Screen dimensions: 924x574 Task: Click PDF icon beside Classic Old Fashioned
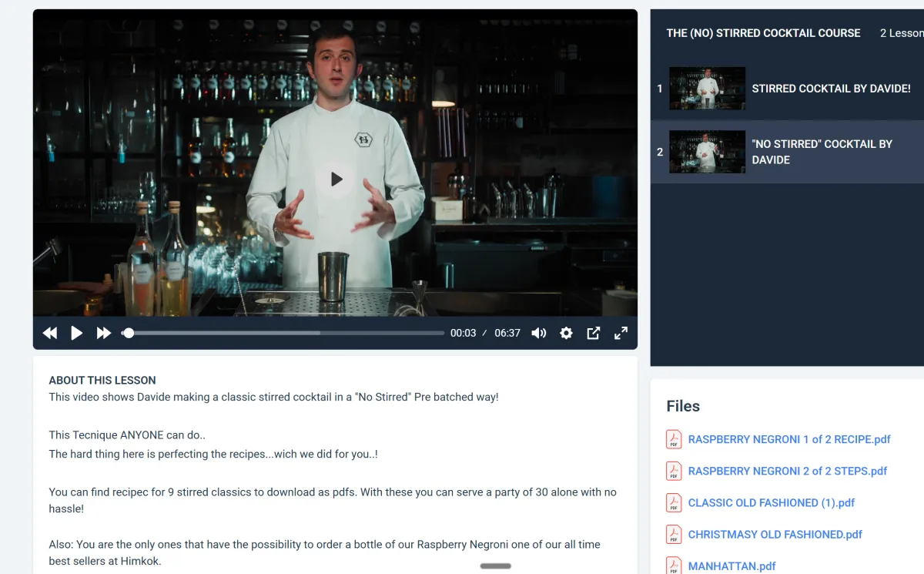tap(674, 502)
